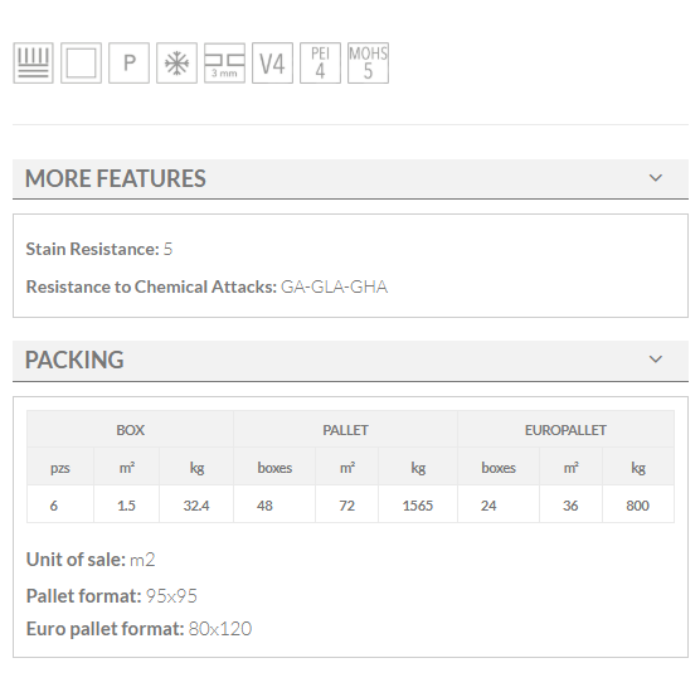Click the EUROPALLET column header
The image size is (700, 700).
(565, 430)
